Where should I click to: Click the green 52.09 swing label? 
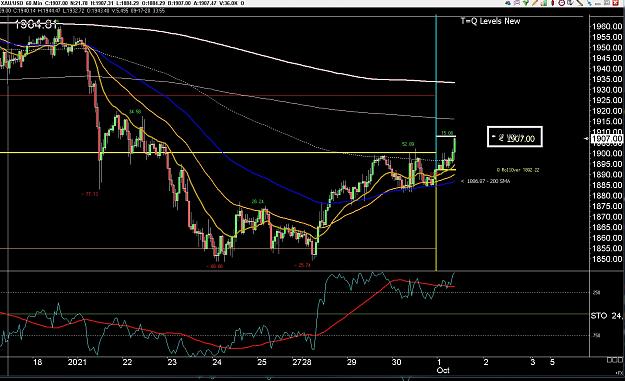(x=408, y=144)
